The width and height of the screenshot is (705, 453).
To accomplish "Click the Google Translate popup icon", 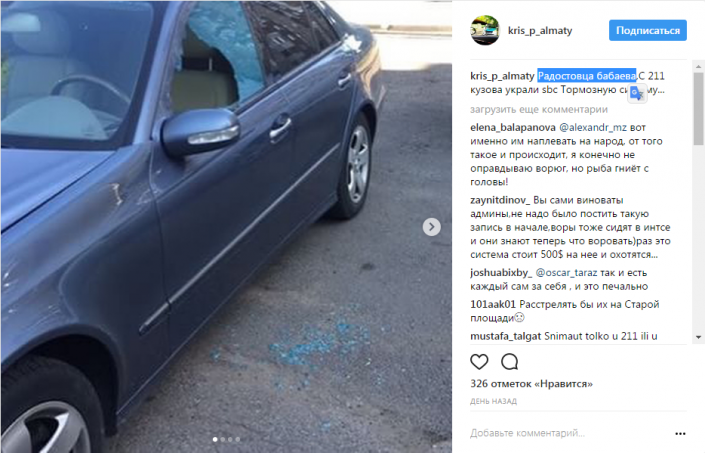I will pos(637,93).
